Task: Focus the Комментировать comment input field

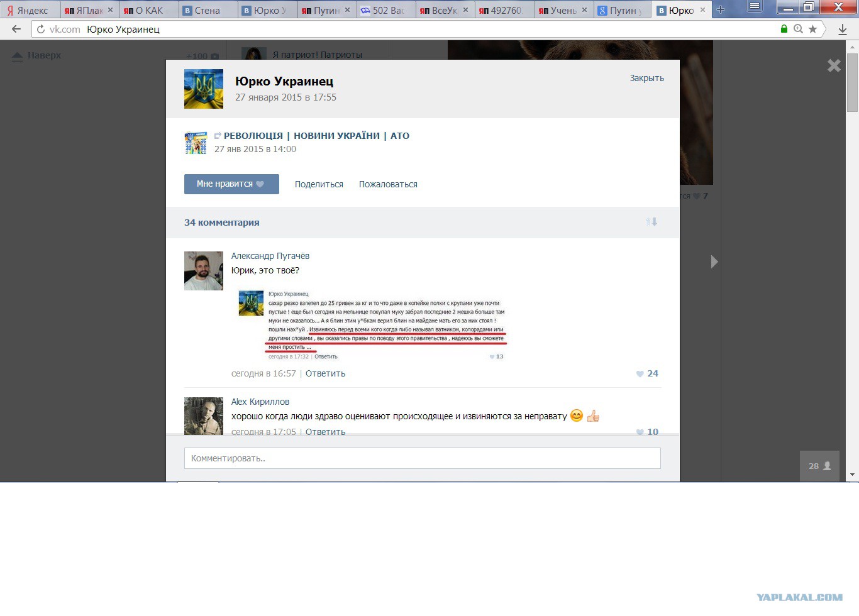Action: pyautogui.click(x=422, y=458)
